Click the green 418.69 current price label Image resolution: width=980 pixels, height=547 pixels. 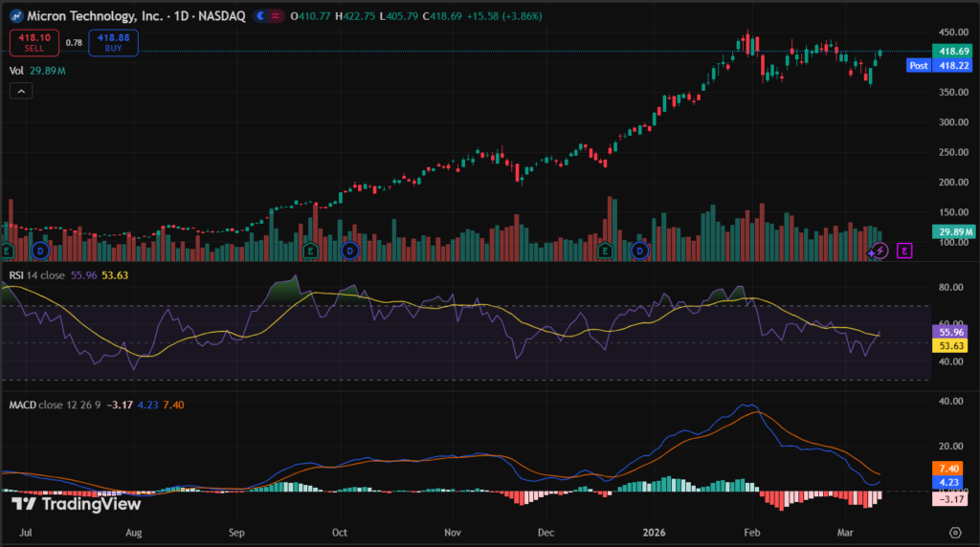click(x=954, y=51)
